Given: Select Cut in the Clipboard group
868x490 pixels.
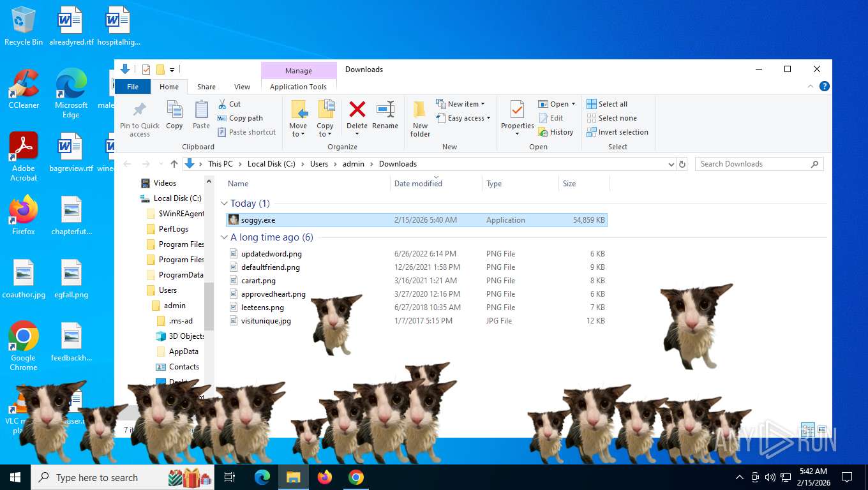Looking at the screenshot, I should 230,104.
